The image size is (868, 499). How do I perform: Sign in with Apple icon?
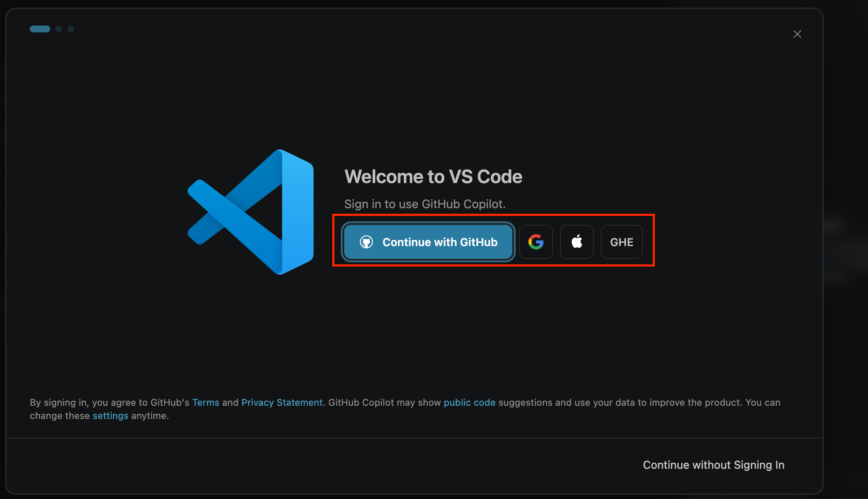coord(577,242)
